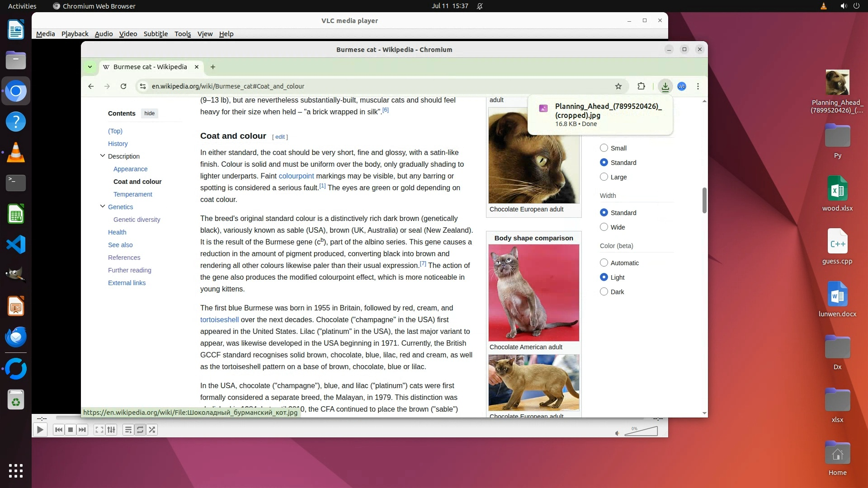Open the tab search dropdown arrow

(x=90, y=67)
